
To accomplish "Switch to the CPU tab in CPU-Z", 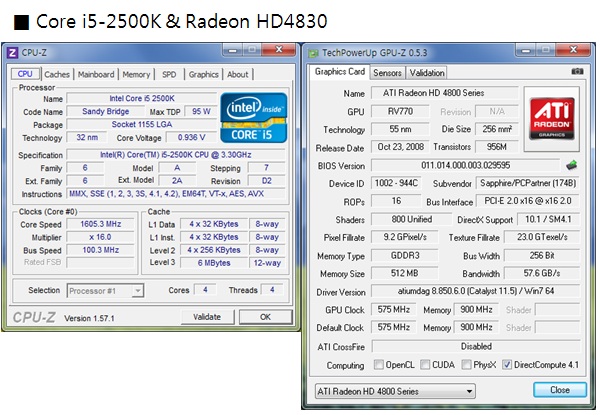I will (25, 74).
